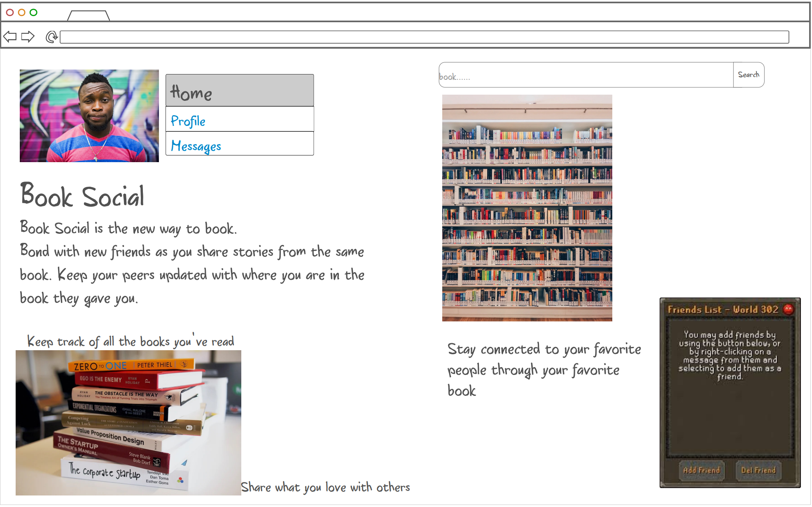Open the Home menu item

coord(240,91)
